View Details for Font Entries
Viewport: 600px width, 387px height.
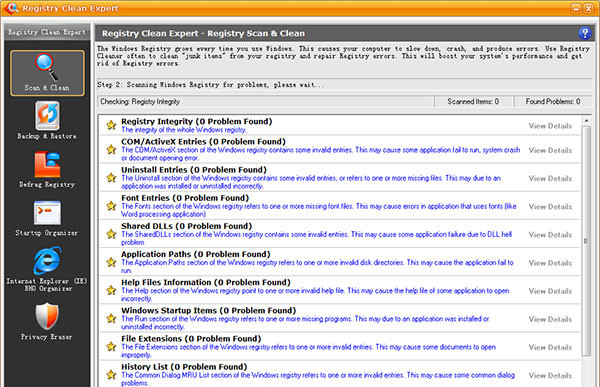550,207
